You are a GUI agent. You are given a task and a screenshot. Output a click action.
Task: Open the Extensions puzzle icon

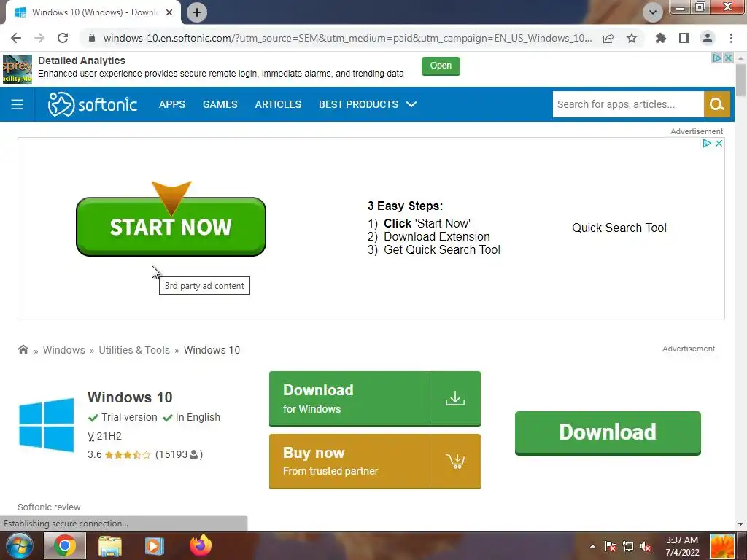[x=661, y=38]
